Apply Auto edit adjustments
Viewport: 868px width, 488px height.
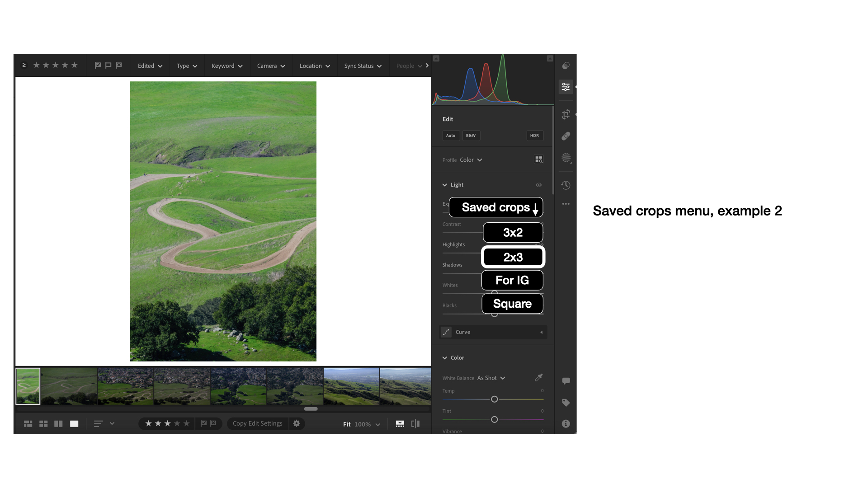pyautogui.click(x=450, y=136)
